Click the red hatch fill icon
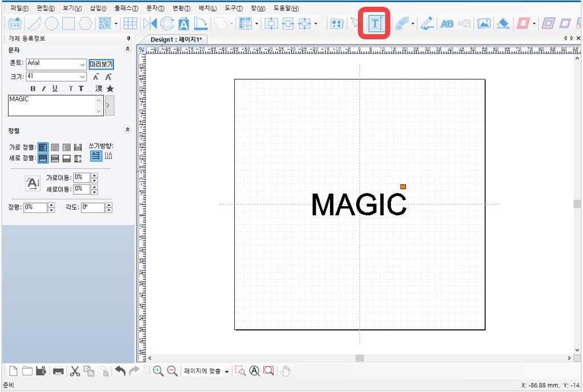The height and width of the screenshot is (392, 583). 523,23
